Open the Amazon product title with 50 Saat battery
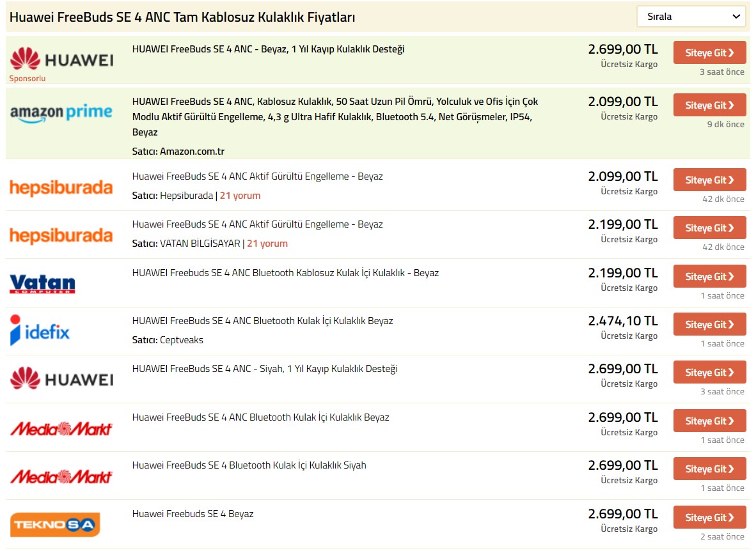 coord(335,117)
